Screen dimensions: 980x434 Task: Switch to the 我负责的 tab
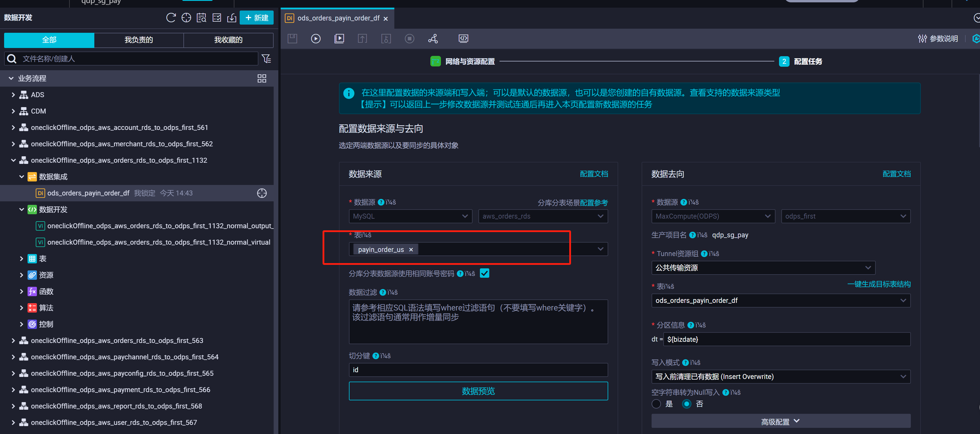tap(139, 40)
